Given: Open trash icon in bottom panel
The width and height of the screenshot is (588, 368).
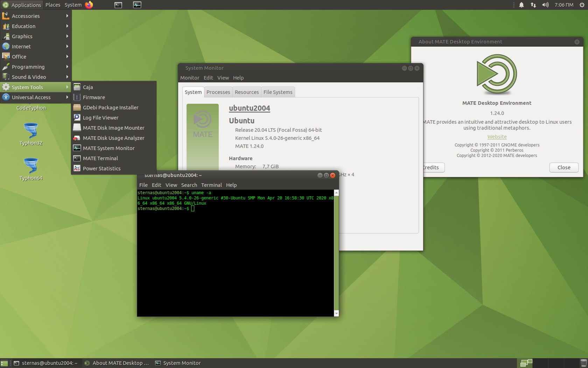Looking at the screenshot, I should (583, 363).
